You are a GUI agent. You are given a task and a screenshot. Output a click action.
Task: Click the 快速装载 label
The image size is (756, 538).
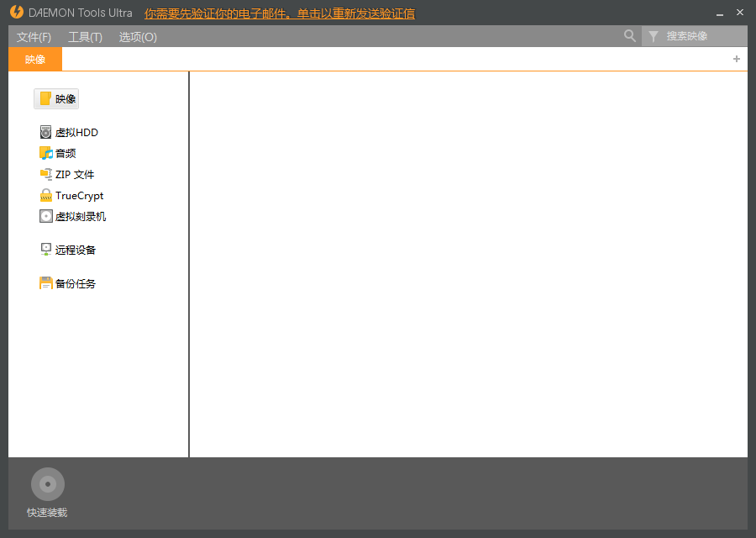pos(47,513)
